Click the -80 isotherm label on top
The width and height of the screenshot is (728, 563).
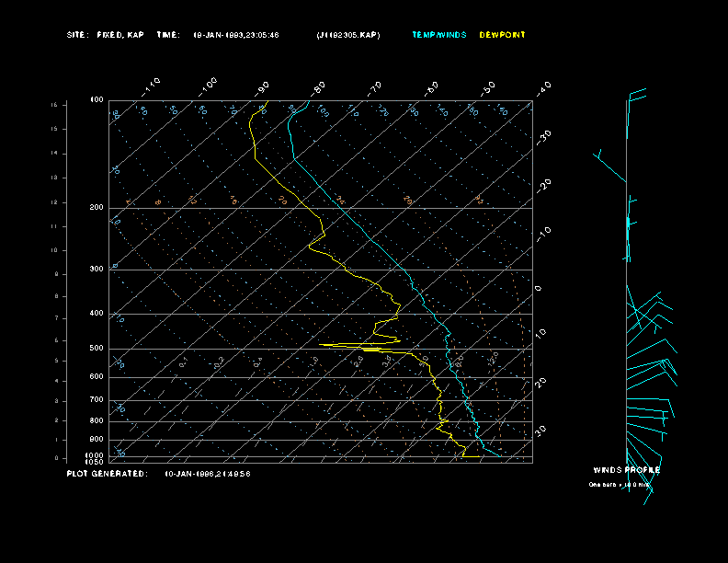(318, 88)
